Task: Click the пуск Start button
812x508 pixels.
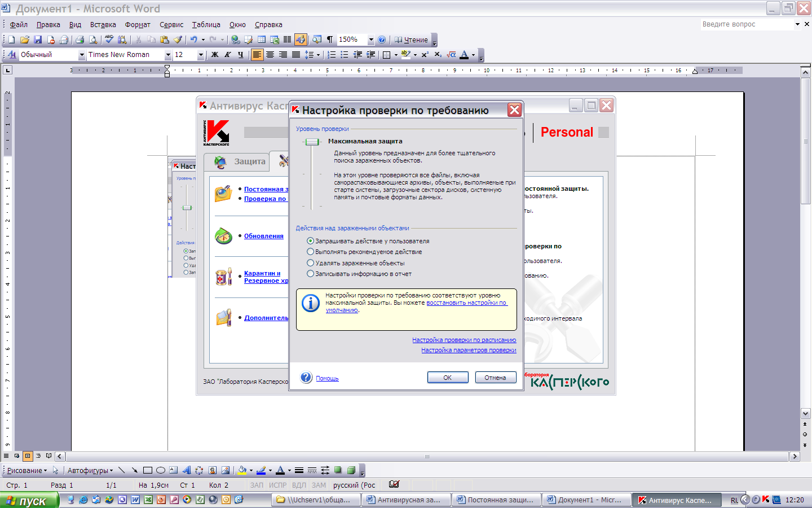Action: [x=29, y=500]
